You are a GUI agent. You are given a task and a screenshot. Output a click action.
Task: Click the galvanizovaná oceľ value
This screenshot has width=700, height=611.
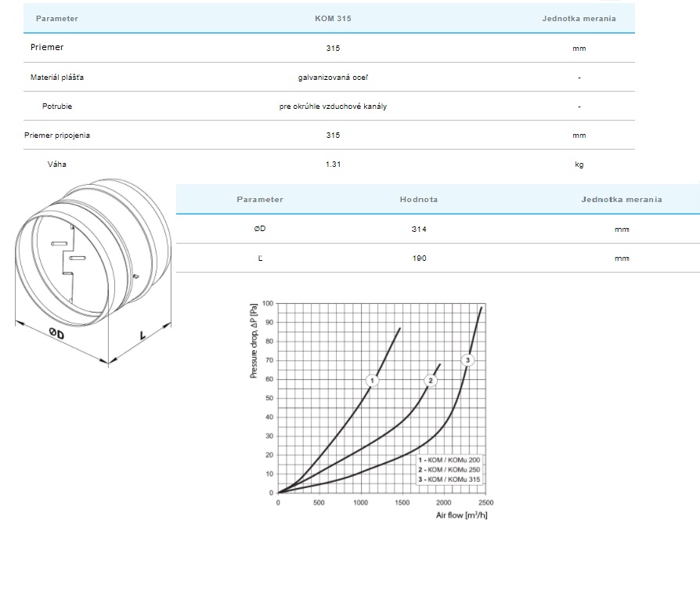(333, 78)
